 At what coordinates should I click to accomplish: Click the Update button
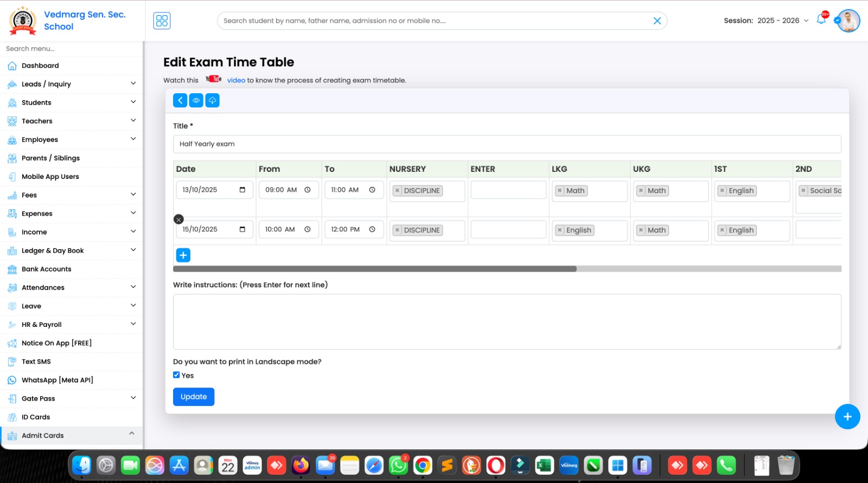coord(194,397)
